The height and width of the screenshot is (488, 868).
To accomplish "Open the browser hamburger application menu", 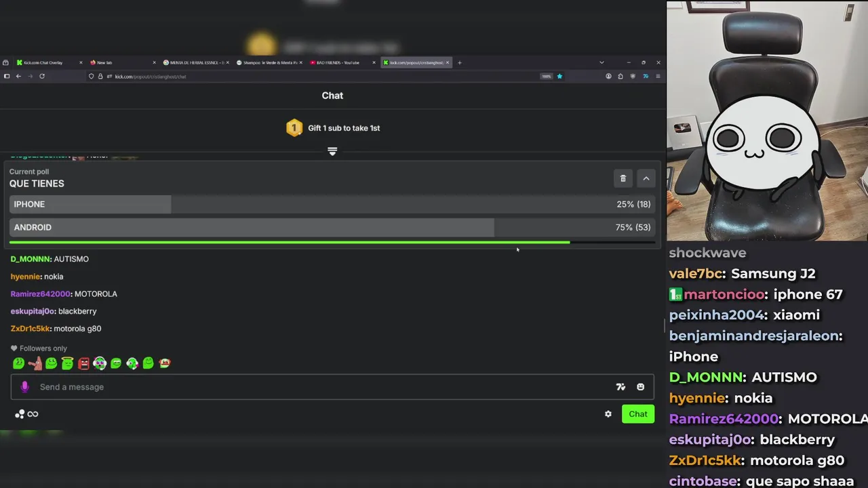I will (658, 77).
